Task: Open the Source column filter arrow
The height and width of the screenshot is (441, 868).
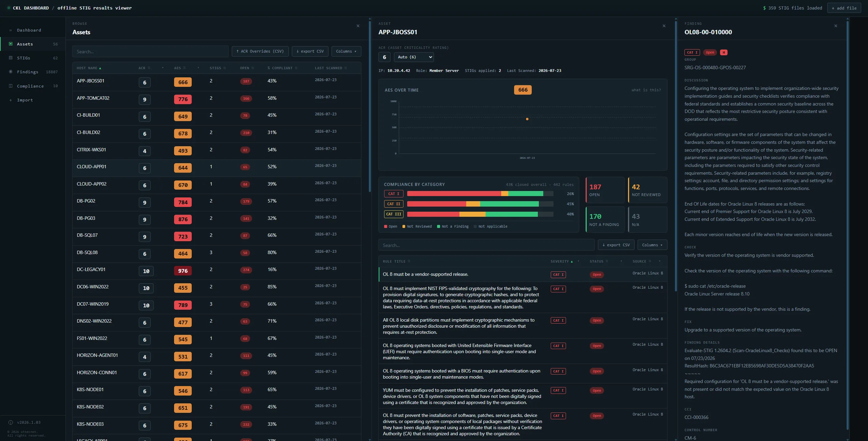Action: point(660,261)
